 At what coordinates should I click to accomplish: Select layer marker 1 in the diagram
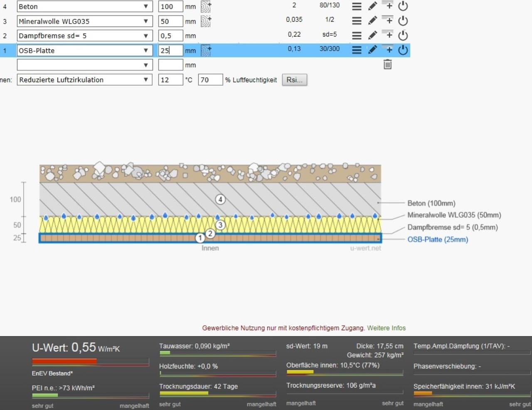[200, 238]
